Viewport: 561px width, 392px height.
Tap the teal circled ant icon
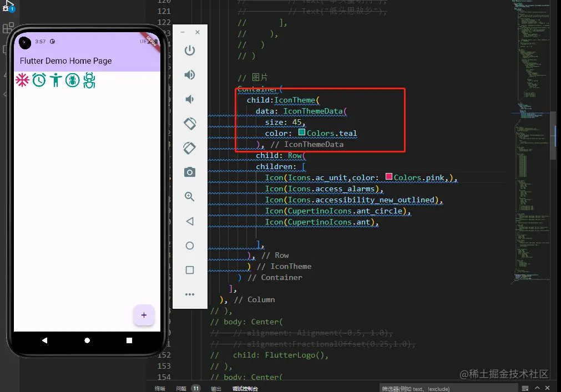click(x=72, y=80)
